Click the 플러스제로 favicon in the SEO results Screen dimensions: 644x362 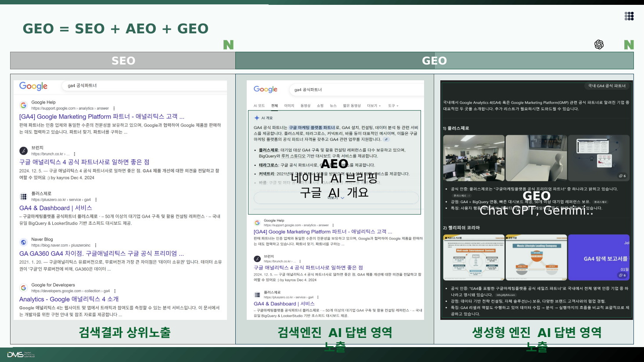pyautogui.click(x=23, y=197)
